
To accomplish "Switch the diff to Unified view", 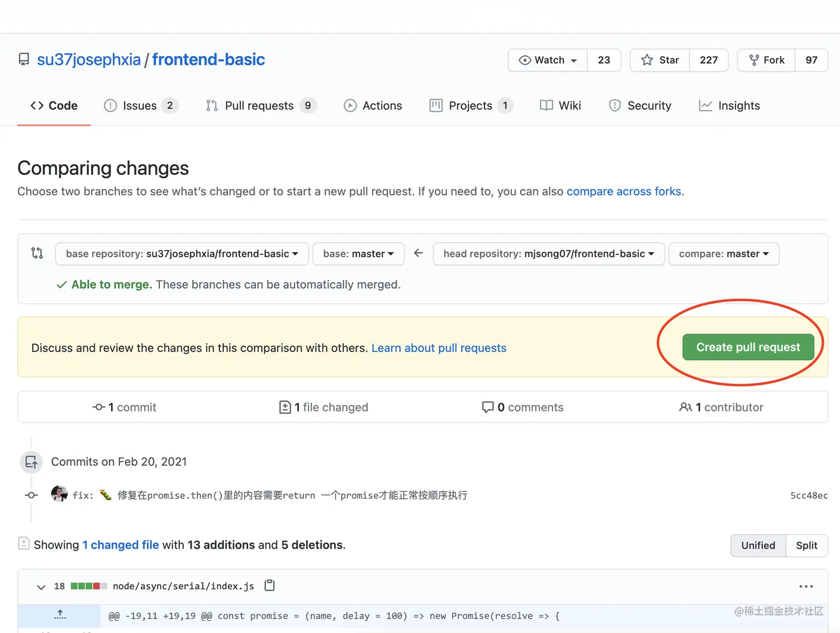I will [x=758, y=545].
